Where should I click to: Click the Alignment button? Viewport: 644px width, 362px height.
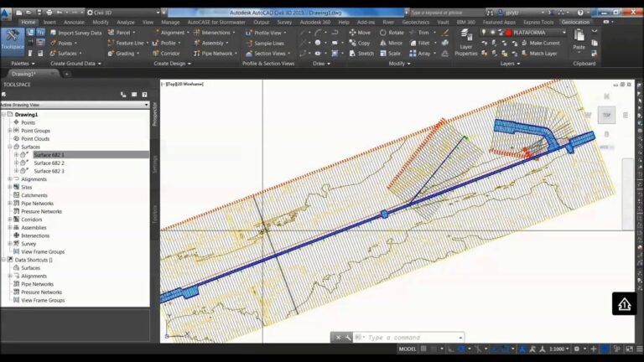point(172,33)
